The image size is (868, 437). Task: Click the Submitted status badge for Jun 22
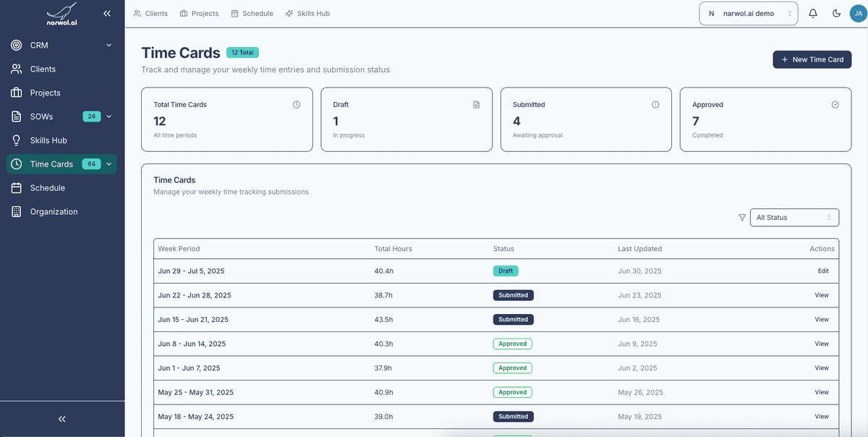[x=513, y=295]
